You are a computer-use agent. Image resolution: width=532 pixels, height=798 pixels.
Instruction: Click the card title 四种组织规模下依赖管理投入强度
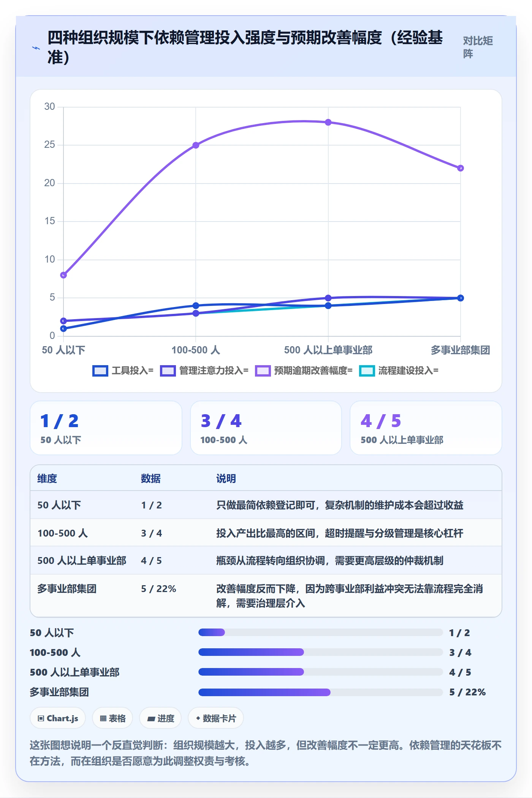tap(245, 47)
